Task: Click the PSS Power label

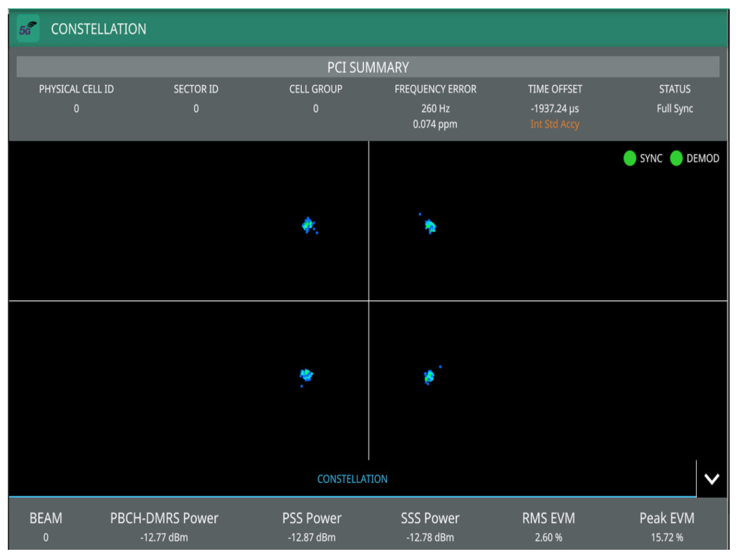Action: (x=312, y=518)
